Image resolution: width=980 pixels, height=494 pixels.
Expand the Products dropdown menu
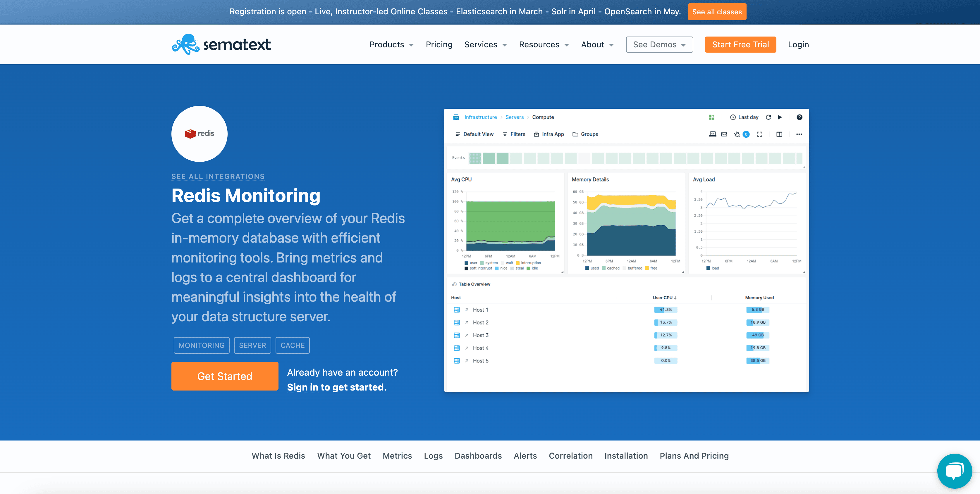(x=391, y=44)
